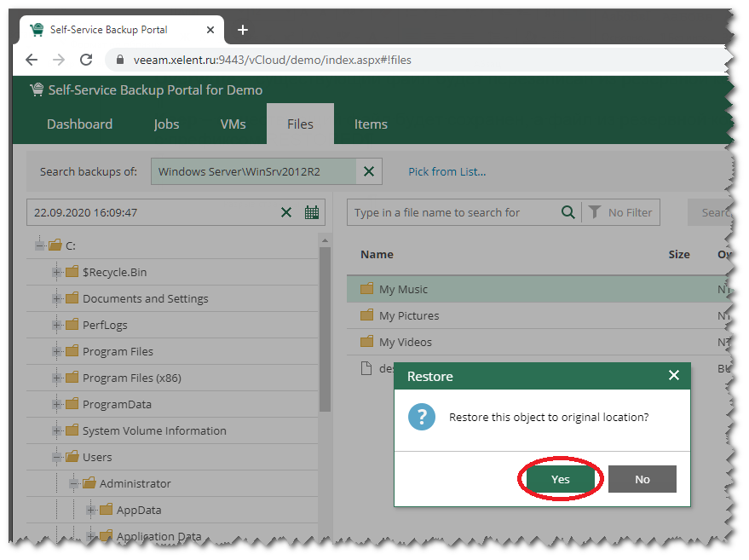Go to the VMs tab
749x560 pixels.
point(233,124)
